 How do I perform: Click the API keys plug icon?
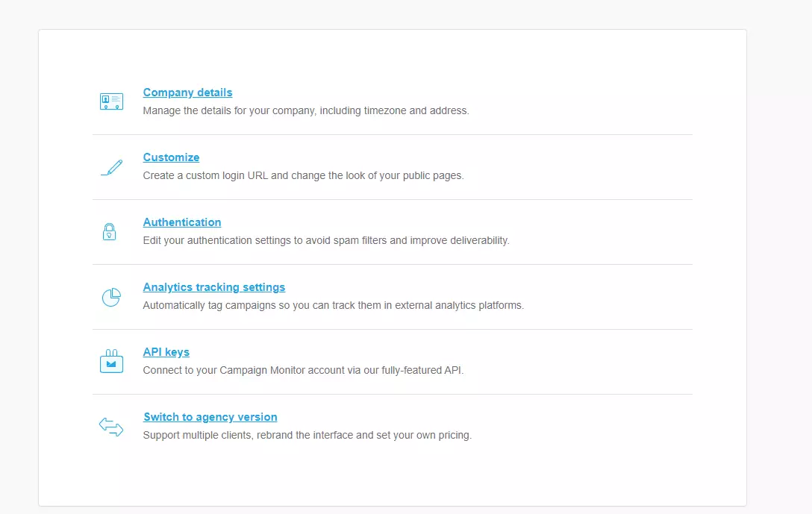[x=111, y=361]
